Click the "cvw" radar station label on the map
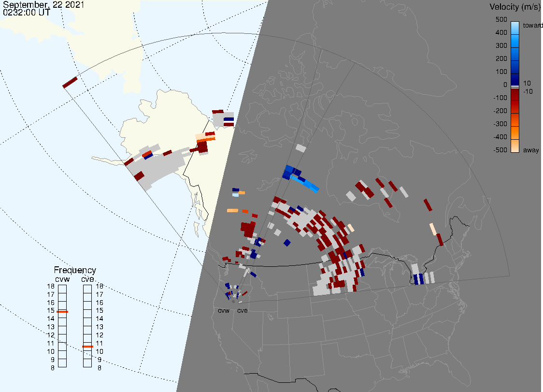The width and height of the screenshot is (543, 392). click(224, 310)
